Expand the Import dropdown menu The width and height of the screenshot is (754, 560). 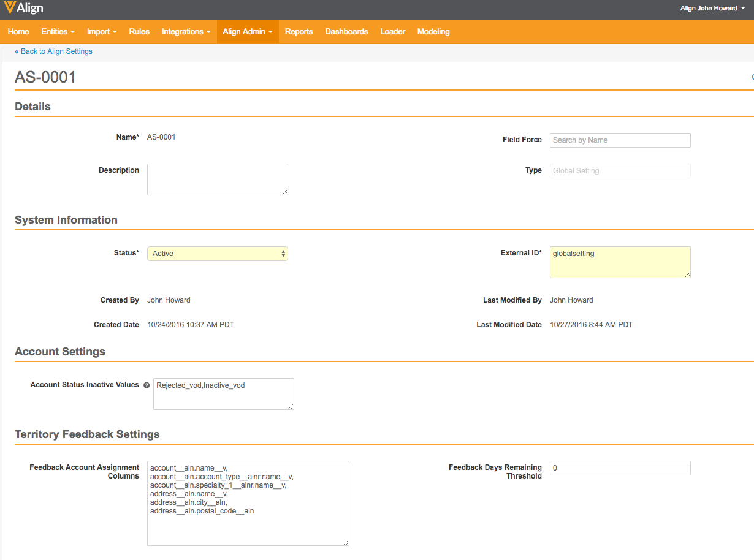pos(102,32)
